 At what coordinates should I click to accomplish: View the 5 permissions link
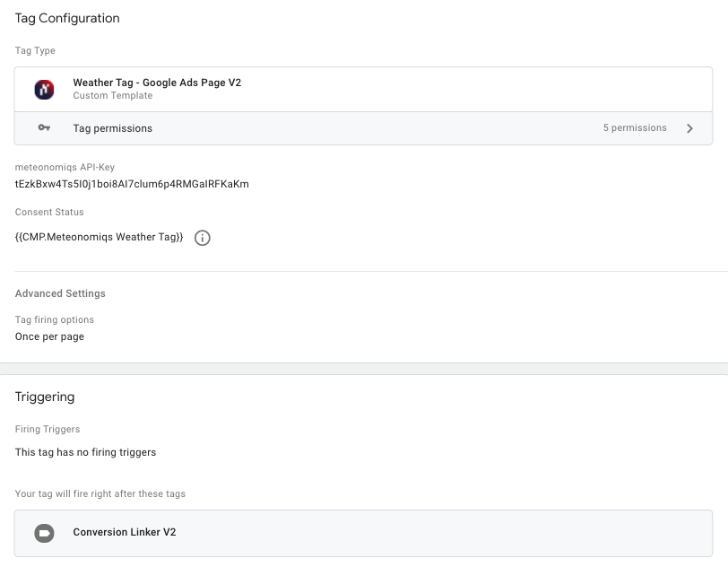pyautogui.click(x=635, y=127)
